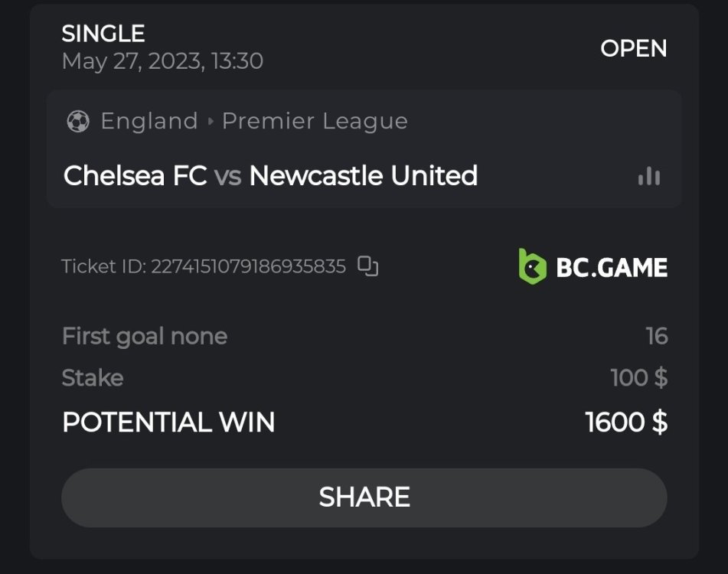Click the Ticket ID number text
The width and height of the screenshot is (728, 574).
click(248, 266)
